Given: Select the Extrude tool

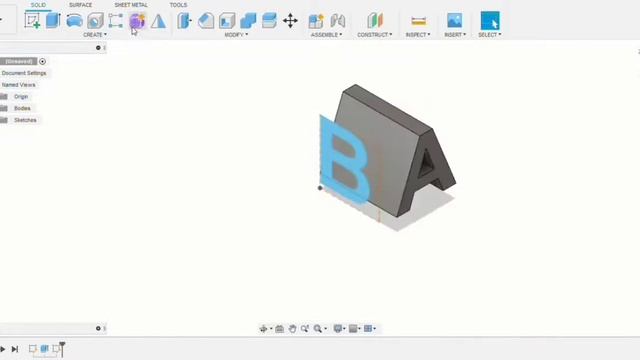Looking at the screenshot, I should (53, 20).
